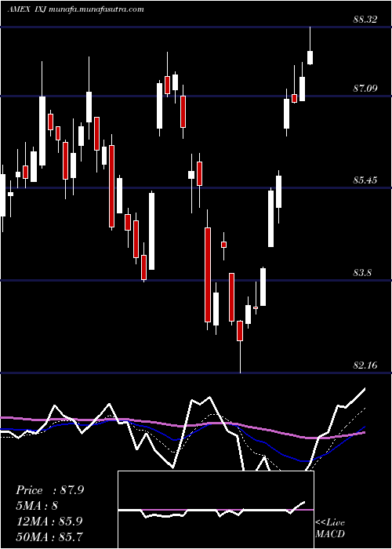392x549 pixels.
Task: Select the 85.45 price level label
Action: click(x=365, y=180)
